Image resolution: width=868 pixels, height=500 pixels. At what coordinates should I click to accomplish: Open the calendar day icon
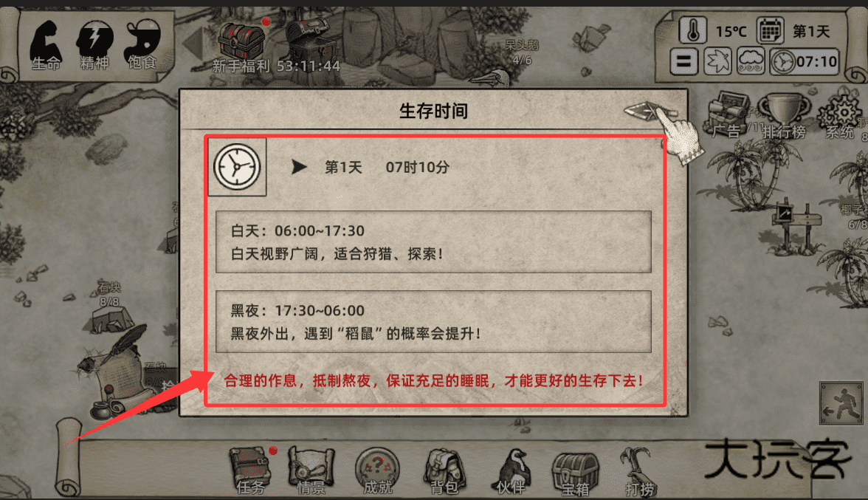pyautogui.click(x=770, y=30)
